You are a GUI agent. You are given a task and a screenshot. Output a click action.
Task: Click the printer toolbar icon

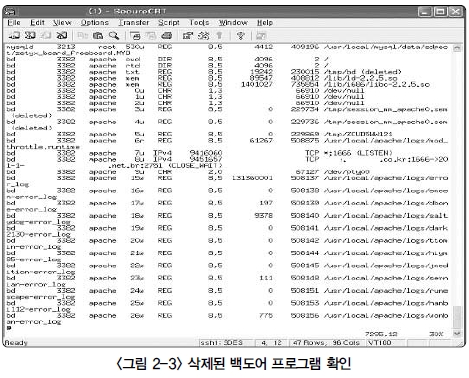(x=167, y=35)
